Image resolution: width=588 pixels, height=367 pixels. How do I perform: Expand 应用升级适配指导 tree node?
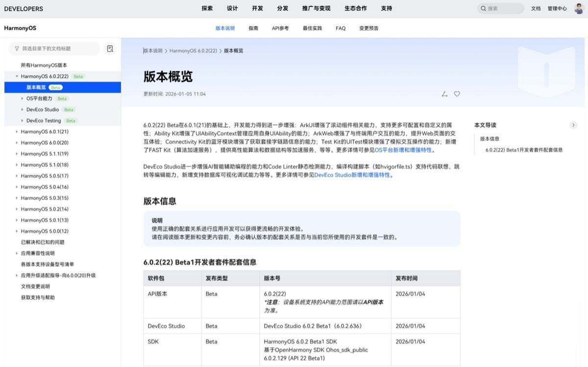click(x=17, y=275)
